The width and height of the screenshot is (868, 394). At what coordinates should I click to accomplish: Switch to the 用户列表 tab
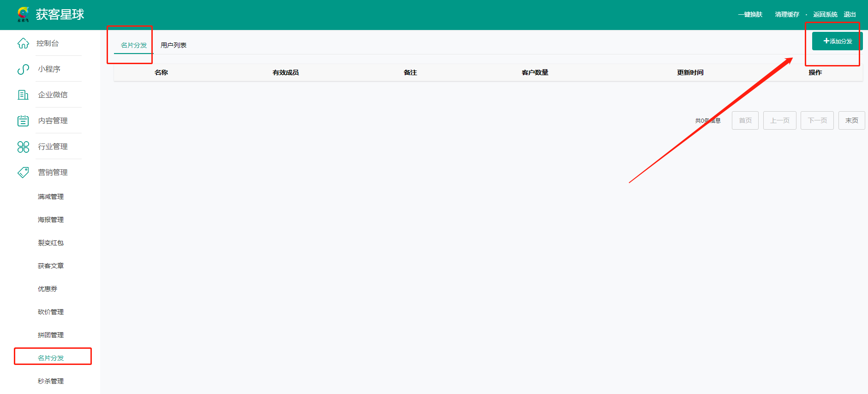[x=174, y=45]
